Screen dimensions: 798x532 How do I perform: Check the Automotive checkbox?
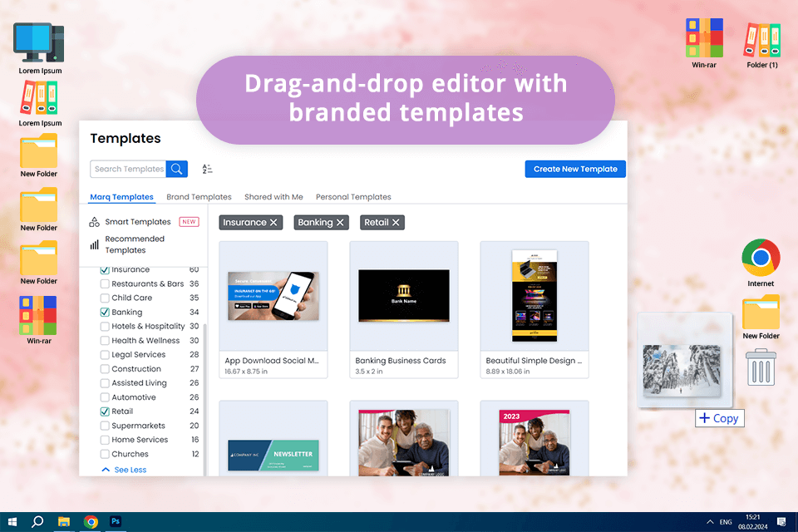pyautogui.click(x=105, y=397)
